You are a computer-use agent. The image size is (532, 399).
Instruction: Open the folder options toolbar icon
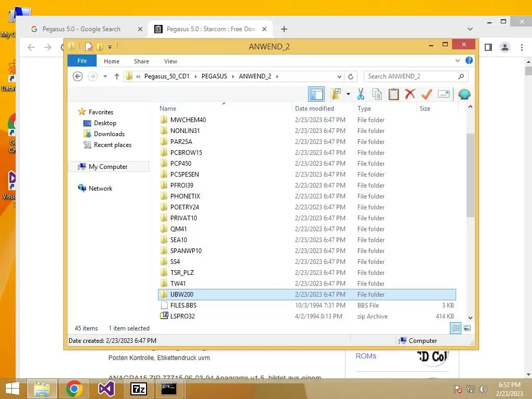pyautogui.click(x=336, y=95)
